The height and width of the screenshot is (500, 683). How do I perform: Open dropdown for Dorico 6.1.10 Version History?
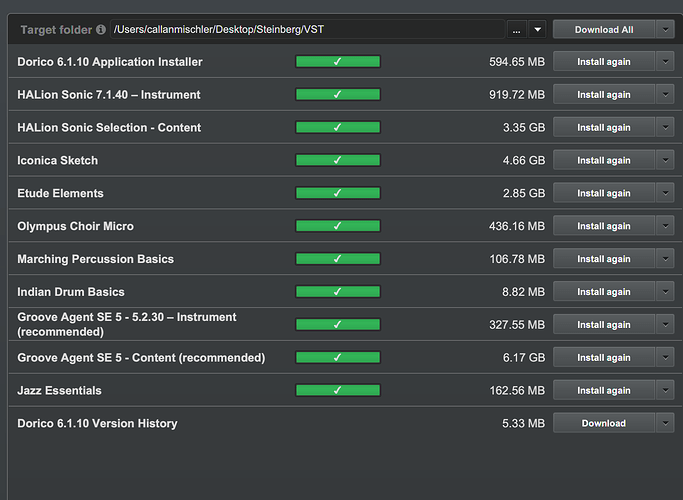(665, 423)
